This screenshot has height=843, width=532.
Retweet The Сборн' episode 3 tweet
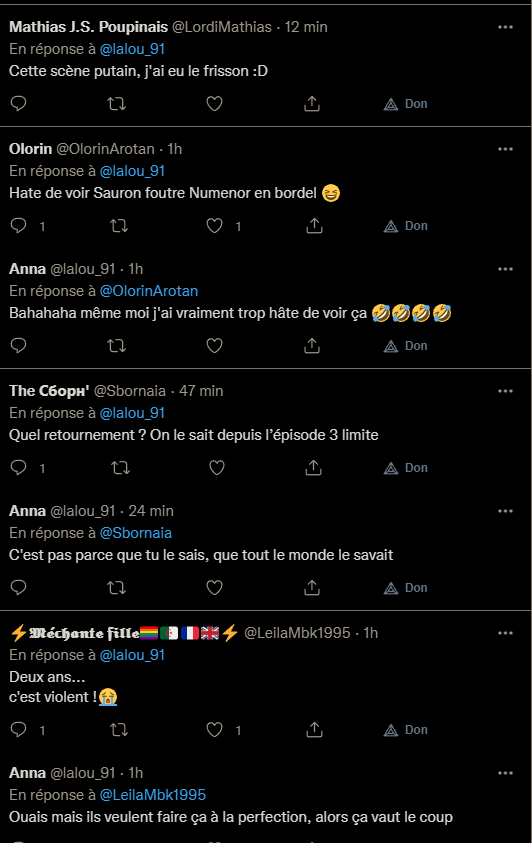[120, 468]
